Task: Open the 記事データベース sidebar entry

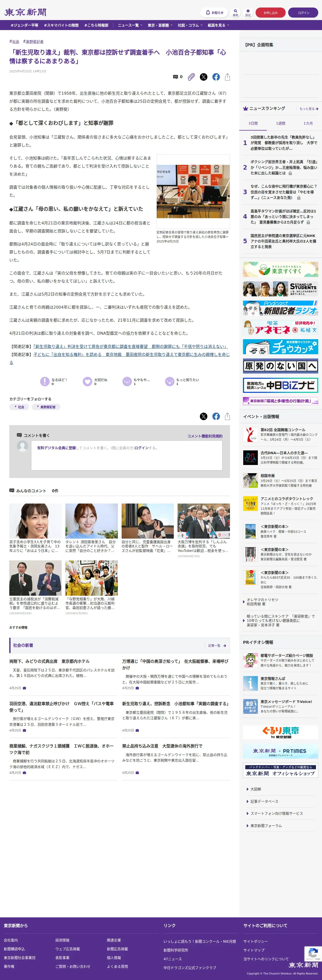Action: tap(264, 801)
